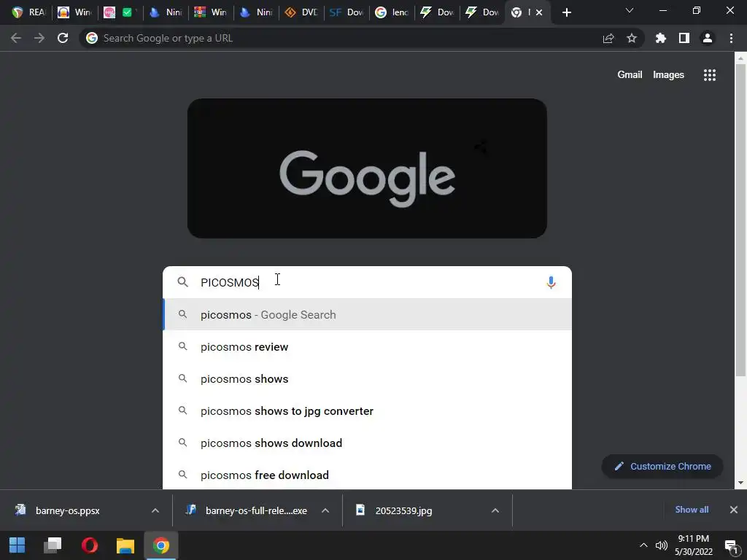This screenshot has width=747, height=560.
Task: Open Gmail link
Action: [630, 75]
